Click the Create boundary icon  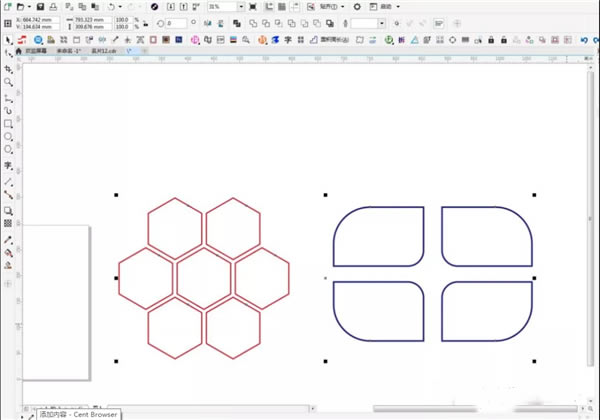[x=330, y=23]
